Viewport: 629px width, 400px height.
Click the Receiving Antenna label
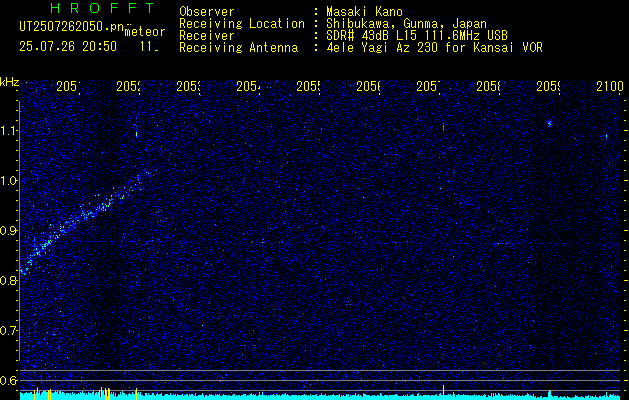tap(238, 48)
